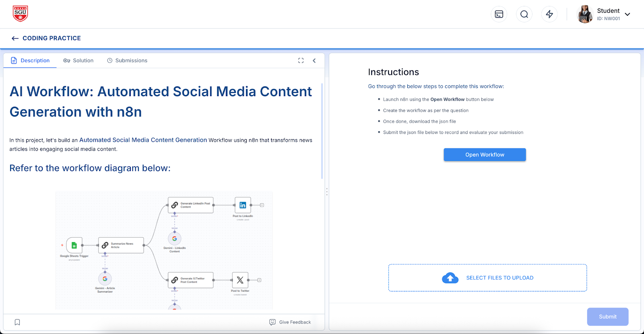Click the student profile avatar
644x334 pixels.
585,14
